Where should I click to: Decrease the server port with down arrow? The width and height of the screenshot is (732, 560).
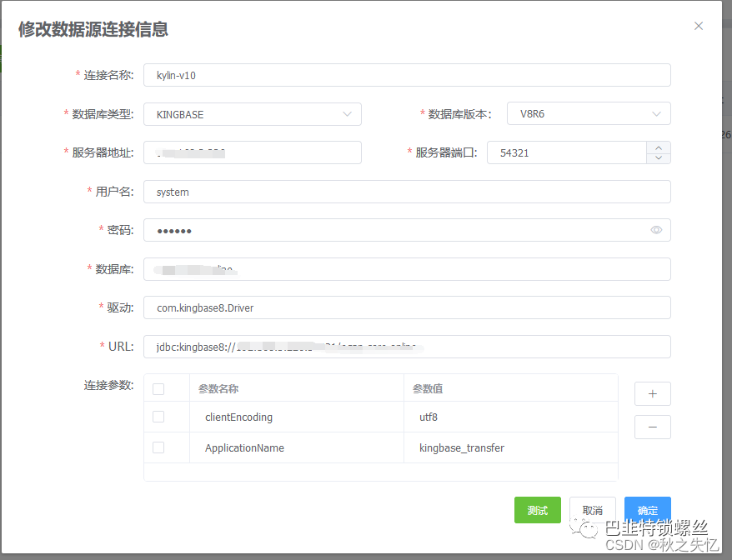659,158
